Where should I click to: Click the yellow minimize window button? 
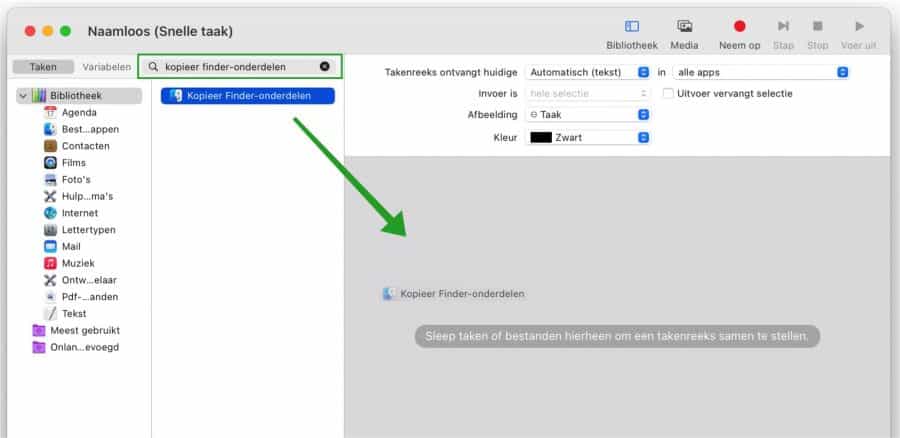click(48, 31)
